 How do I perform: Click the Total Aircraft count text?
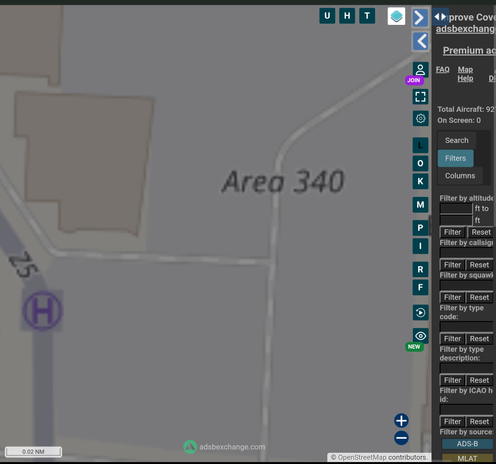(466, 109)
